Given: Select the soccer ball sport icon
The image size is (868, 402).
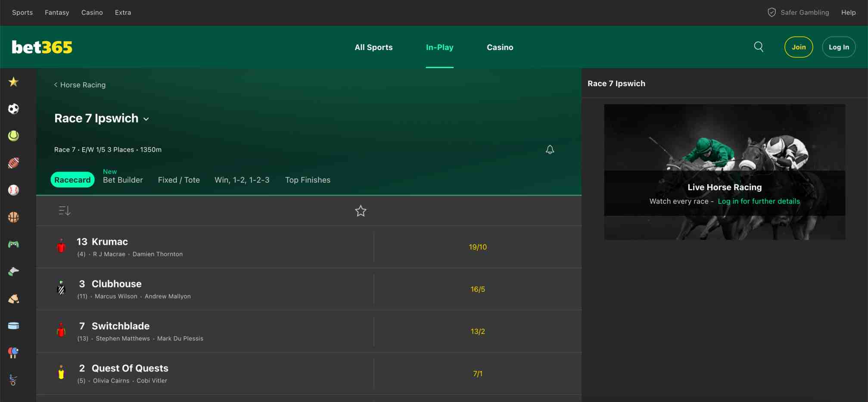Looking at the screenshot, I should (13, 109).
